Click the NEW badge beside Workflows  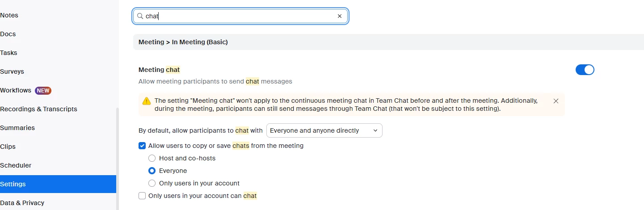click(x=43, y=90)
